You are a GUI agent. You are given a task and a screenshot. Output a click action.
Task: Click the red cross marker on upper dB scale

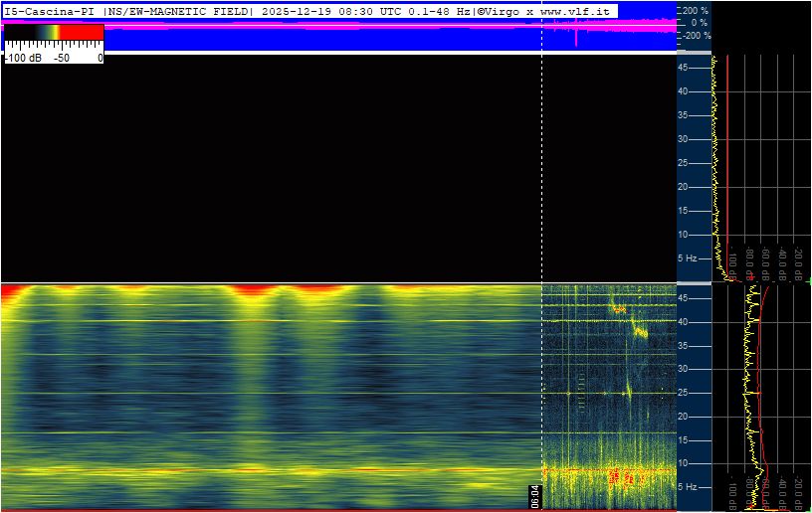click(751, 278)
